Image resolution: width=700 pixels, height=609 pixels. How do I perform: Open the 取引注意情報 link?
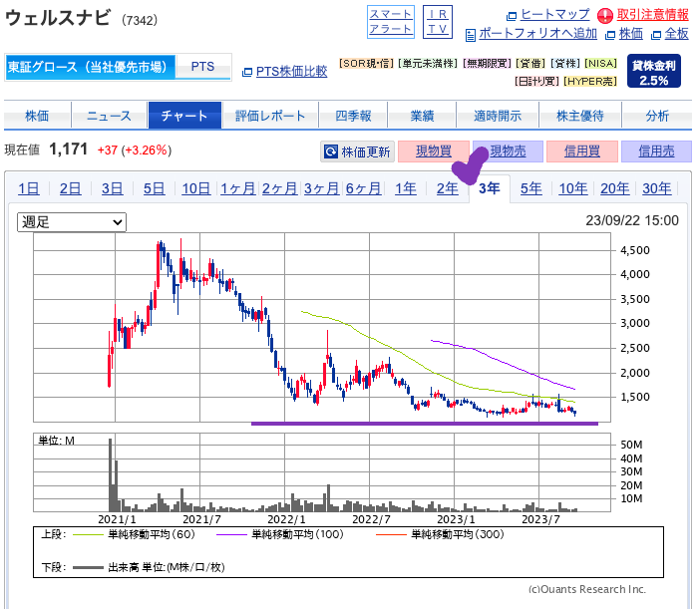pyautogui.click(x=653, y=15)
